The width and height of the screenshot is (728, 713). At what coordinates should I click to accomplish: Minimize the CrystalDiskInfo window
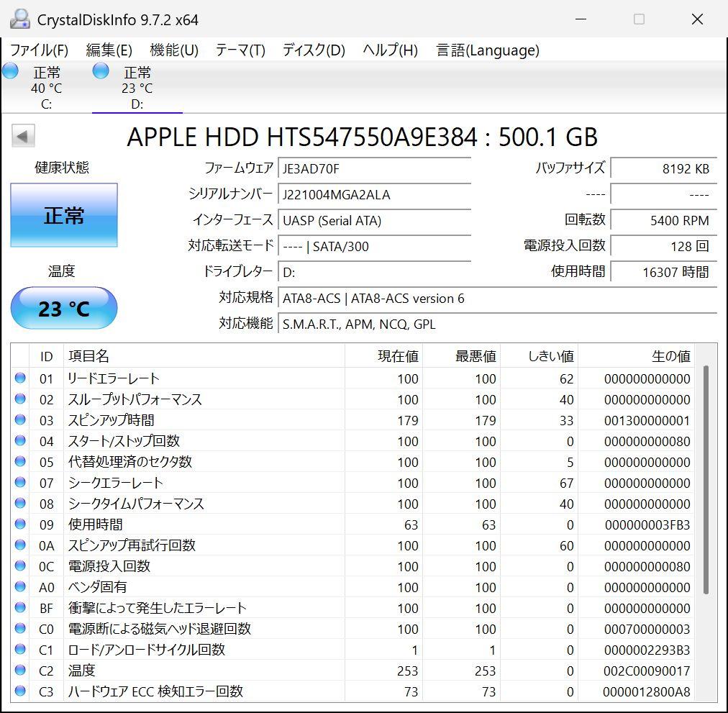581,19
